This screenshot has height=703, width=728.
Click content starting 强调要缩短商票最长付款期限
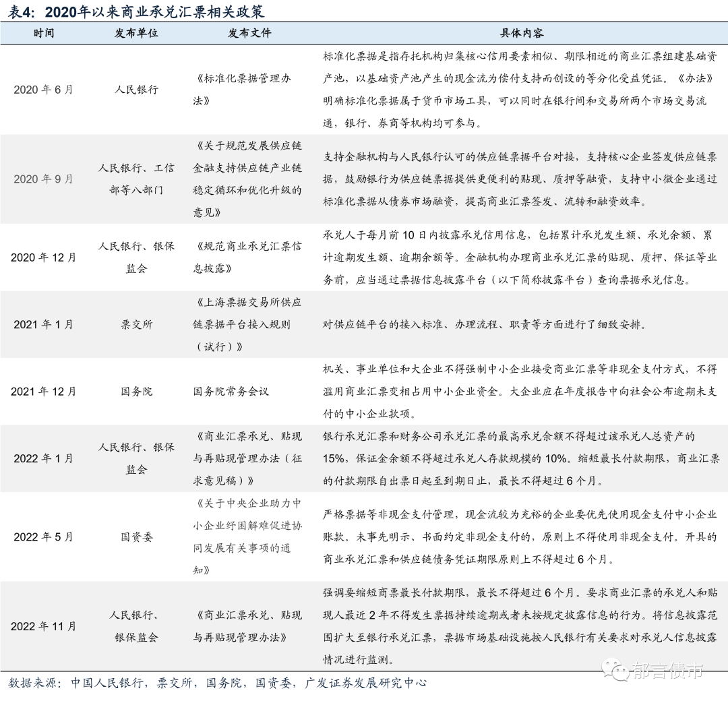click(x=520, y=626)
